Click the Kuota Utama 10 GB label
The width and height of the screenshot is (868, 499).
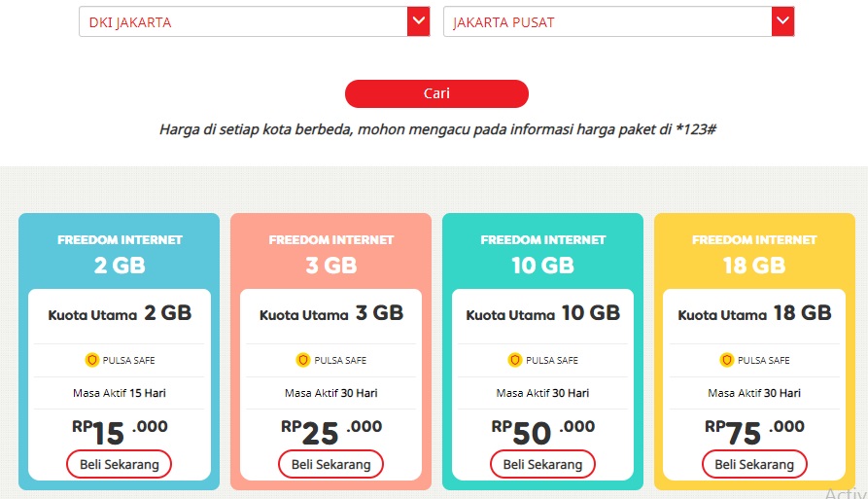click(542, 314)
